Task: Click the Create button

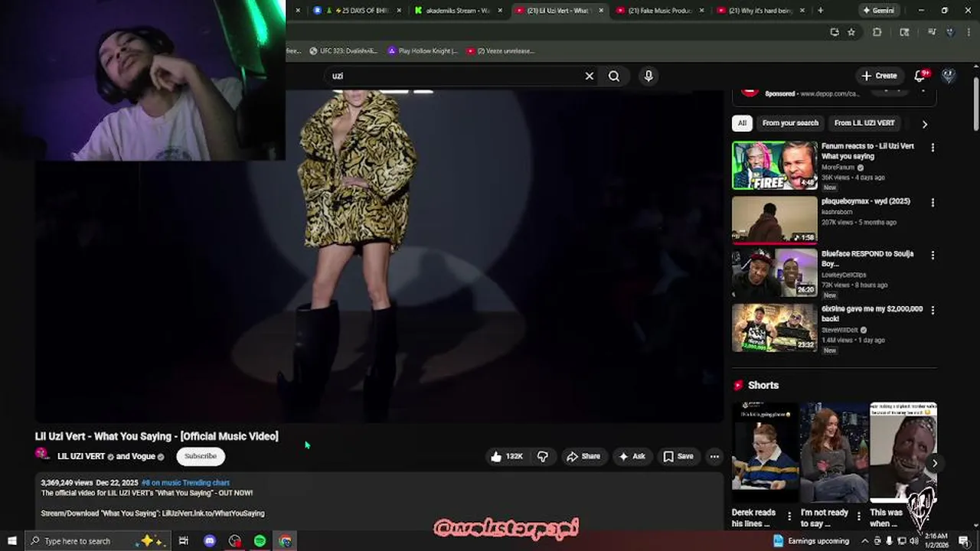Action: 879,76
